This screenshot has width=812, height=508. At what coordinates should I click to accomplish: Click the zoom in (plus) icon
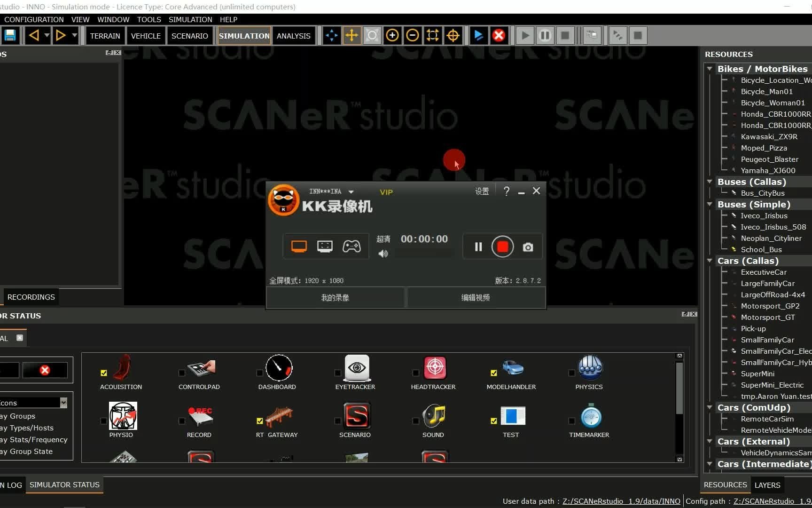(x=392, y=35)
